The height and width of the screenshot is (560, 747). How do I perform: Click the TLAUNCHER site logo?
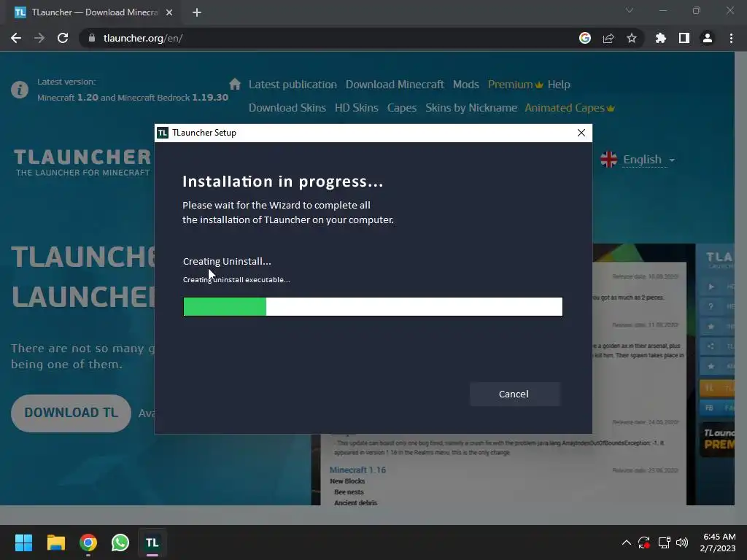(x=82, y=162)
